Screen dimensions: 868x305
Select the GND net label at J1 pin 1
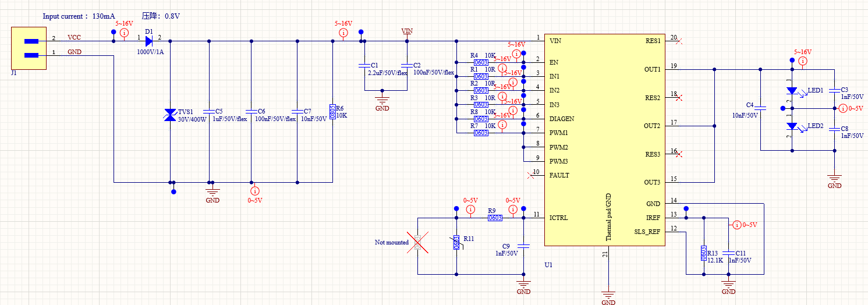pyautogui.click(x=75, y=52)
